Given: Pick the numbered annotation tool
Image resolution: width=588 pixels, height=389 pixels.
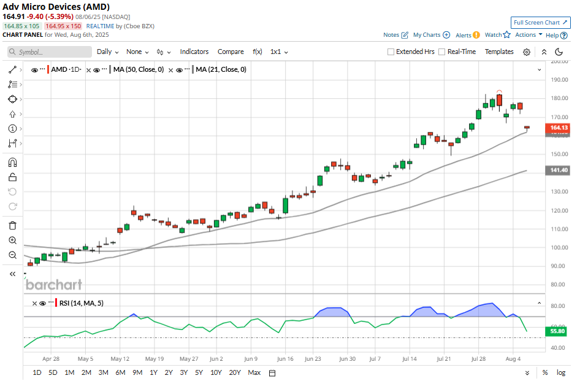Looking at the screenshot, I should tap(12, 129).
